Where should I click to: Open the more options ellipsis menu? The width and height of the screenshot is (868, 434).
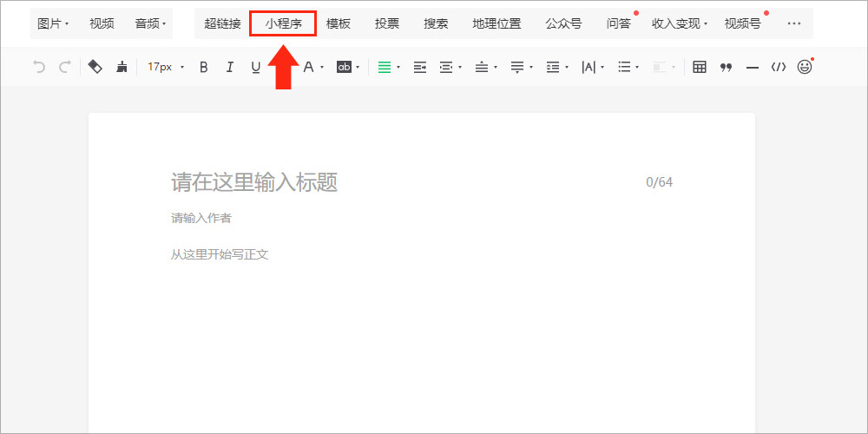[794, 23]
